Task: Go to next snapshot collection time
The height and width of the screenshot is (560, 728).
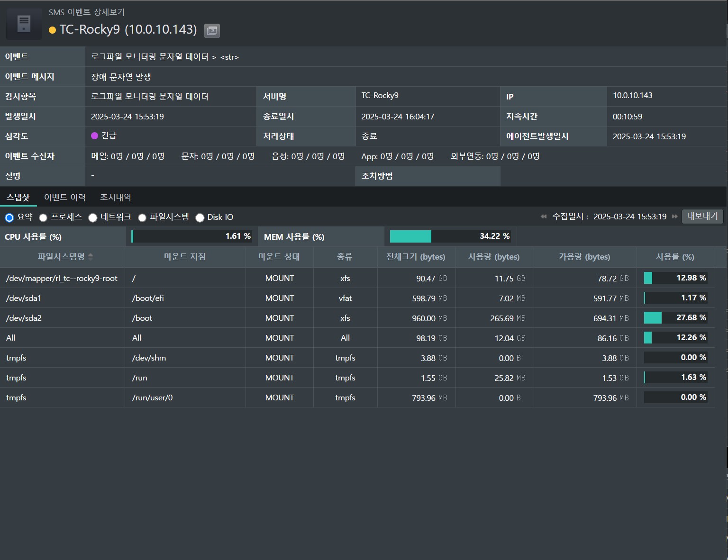Action: click(x=674, y=217)
